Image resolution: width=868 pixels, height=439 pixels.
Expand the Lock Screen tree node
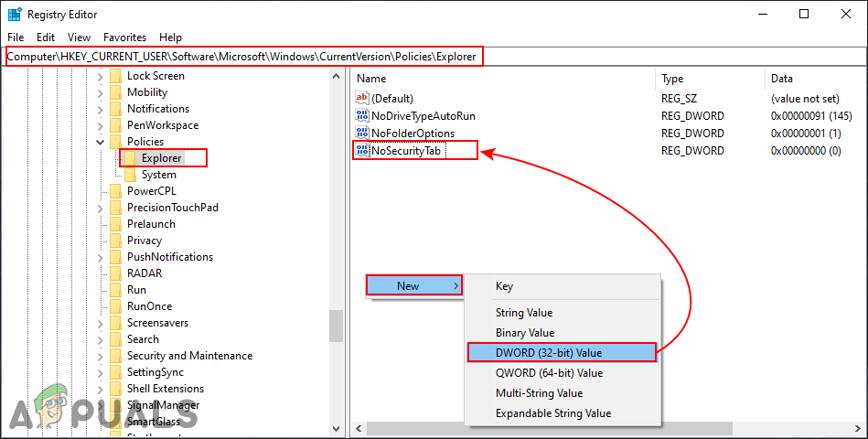coord(101,77)
